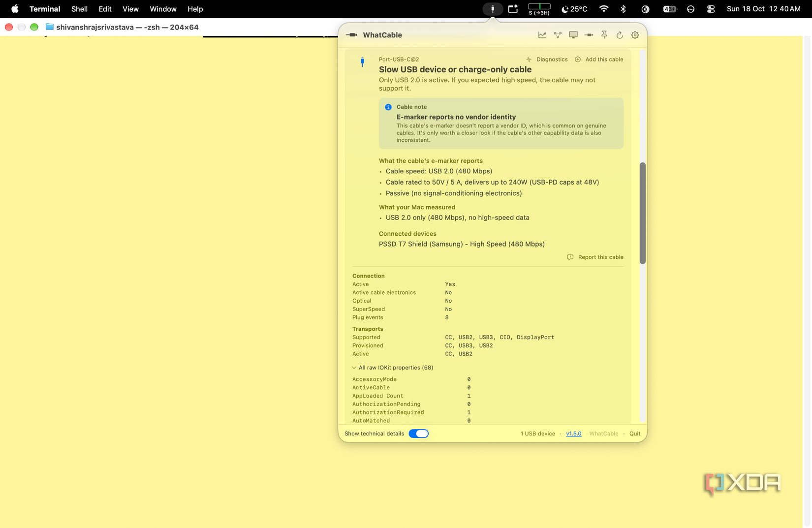Click Report this cable link
Viewport: 812px width, 528px height.
point(595,257)
